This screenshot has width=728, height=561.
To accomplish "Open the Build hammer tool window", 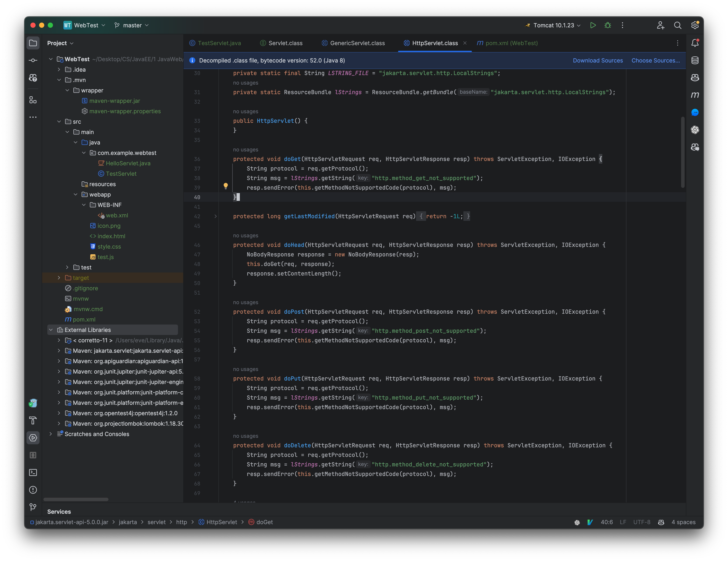I will click(x=33, y=420).
